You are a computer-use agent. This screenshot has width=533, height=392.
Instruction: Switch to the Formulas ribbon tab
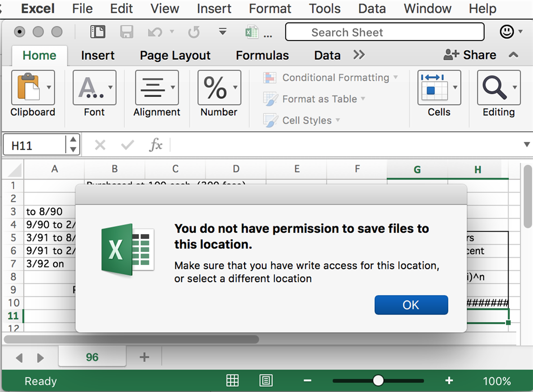[x=262, y=55]
